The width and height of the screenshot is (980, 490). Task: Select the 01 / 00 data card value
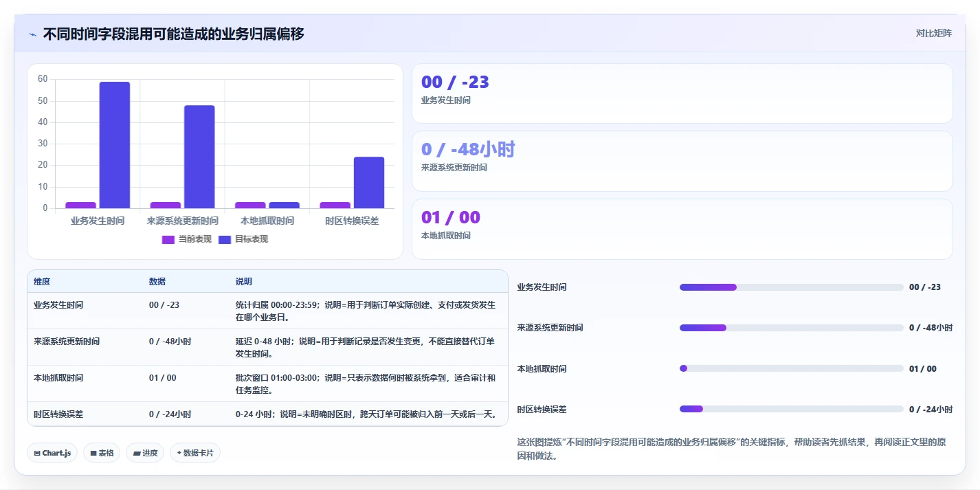point(451,217)
